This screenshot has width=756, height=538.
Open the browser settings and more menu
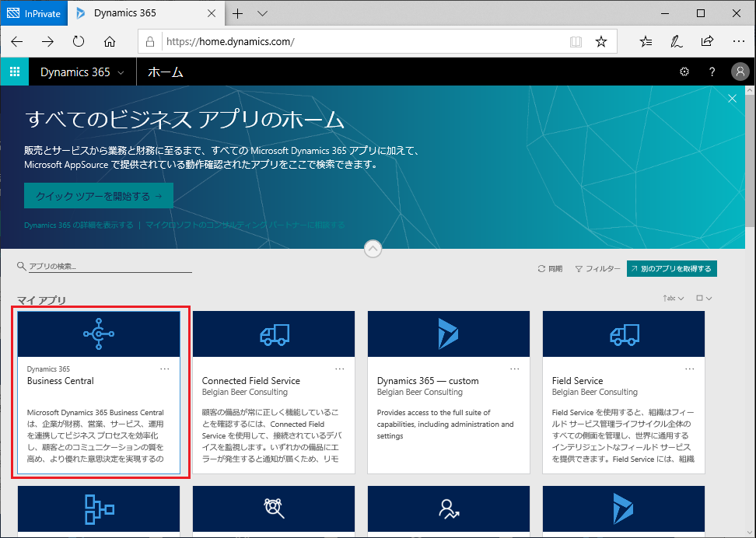(x=739, y=42)
